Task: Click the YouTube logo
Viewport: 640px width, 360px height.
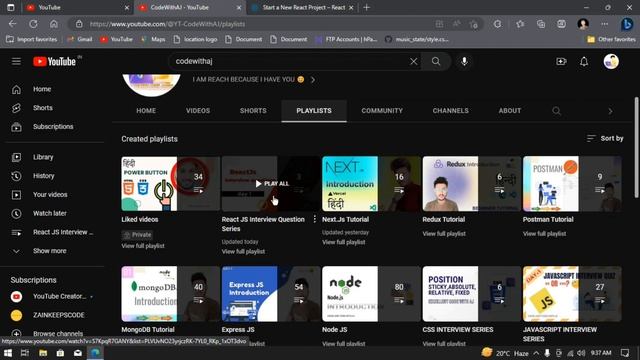Action: [55, 62]
